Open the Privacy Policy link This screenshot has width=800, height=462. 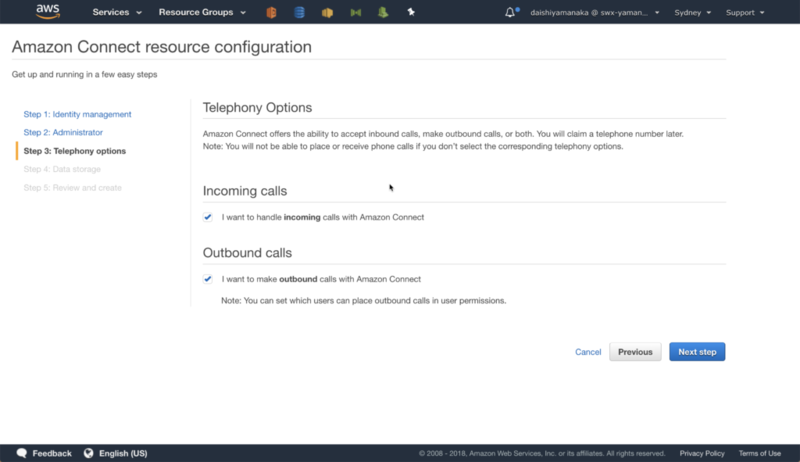point(702,453)
